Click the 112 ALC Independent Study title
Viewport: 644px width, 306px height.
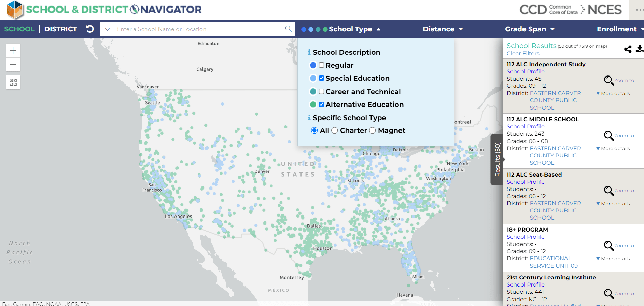(546, 64)
